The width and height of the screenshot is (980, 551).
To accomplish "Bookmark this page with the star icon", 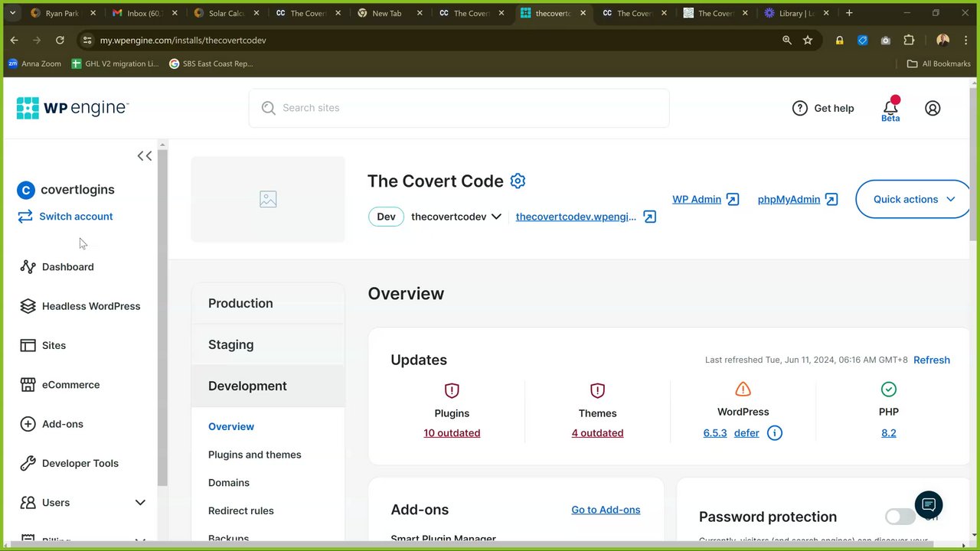I will tap(808, 40).
